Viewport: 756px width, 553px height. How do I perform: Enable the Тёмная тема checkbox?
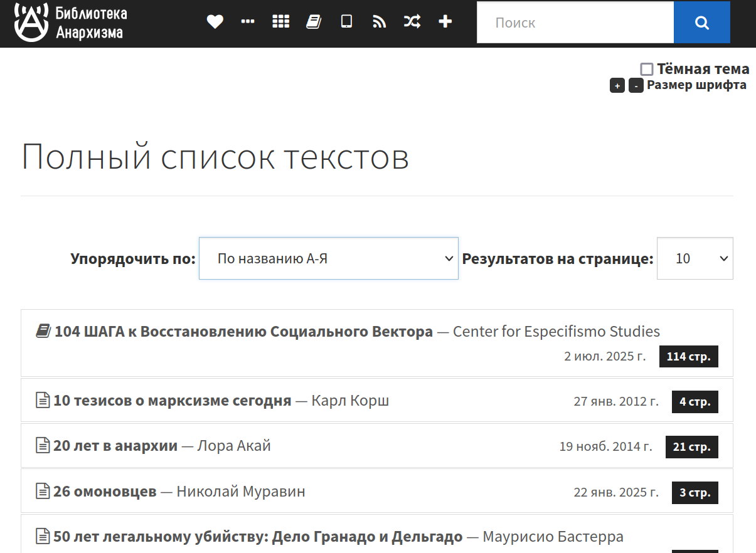click(x=647, y=69)
